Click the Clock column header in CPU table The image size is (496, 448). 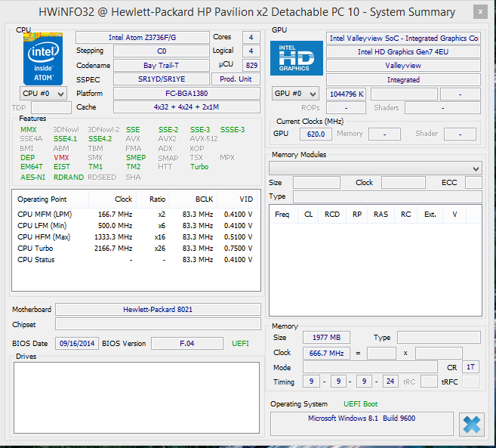pos(112,199)
